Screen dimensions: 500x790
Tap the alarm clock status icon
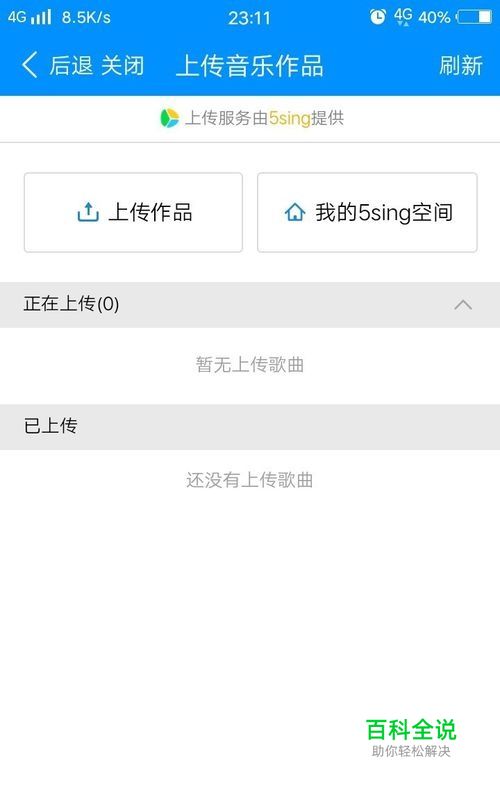378,17
